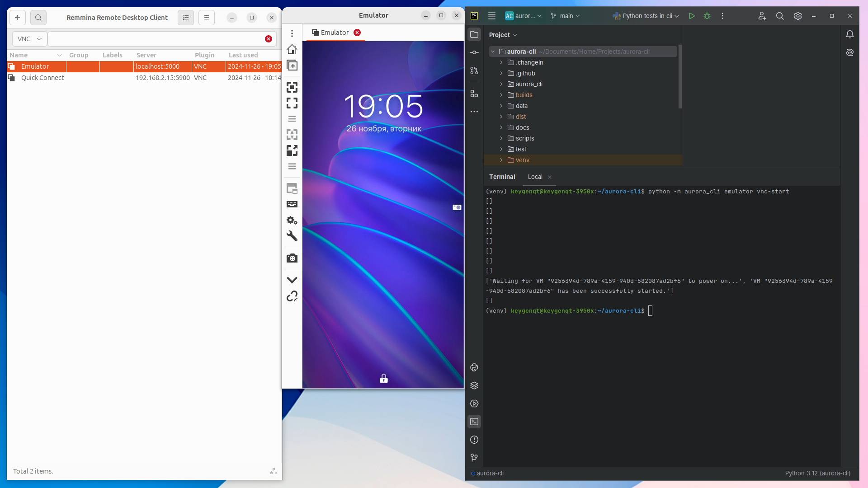Open PyCharm notifications bell

850,34
